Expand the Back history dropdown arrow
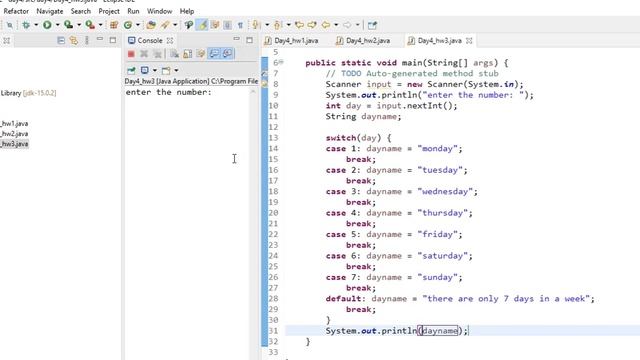 336,25
